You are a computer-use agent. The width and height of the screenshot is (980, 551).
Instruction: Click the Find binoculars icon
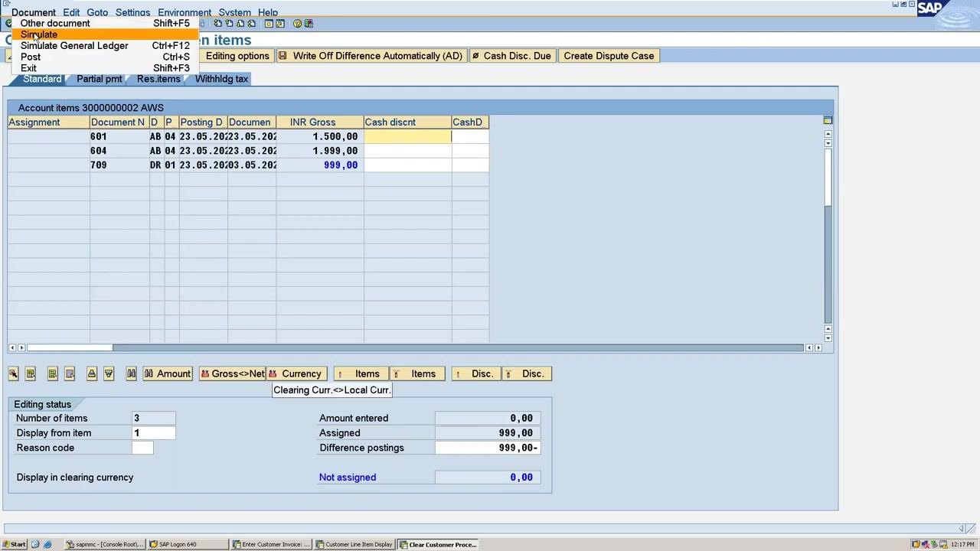pyautogui.click(x=132, y=373)
